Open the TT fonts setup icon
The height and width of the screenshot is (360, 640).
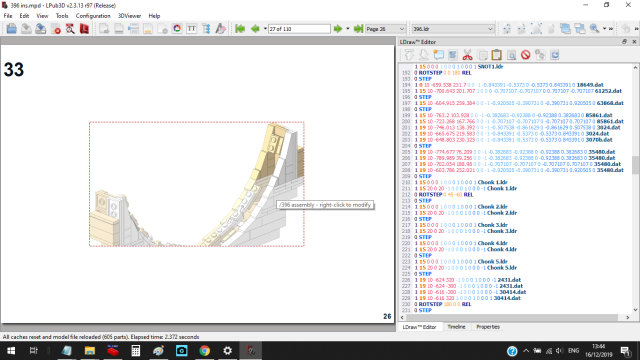[x=191, y=29]
